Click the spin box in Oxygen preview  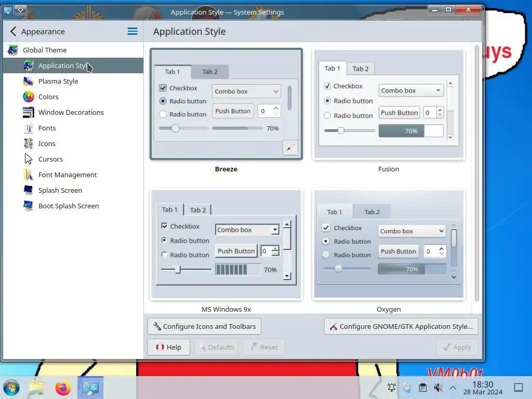[435, 251]
